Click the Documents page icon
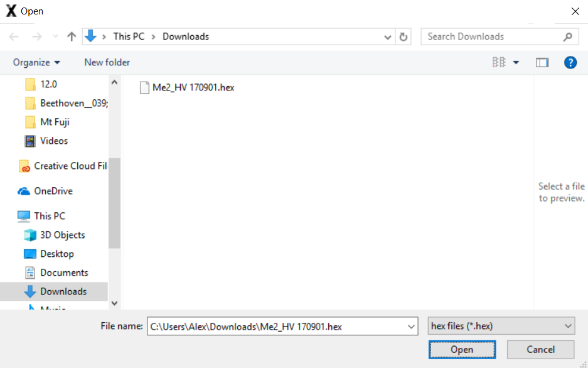The image size is (588, 368). pyautogui.click(x=30, y=273)
